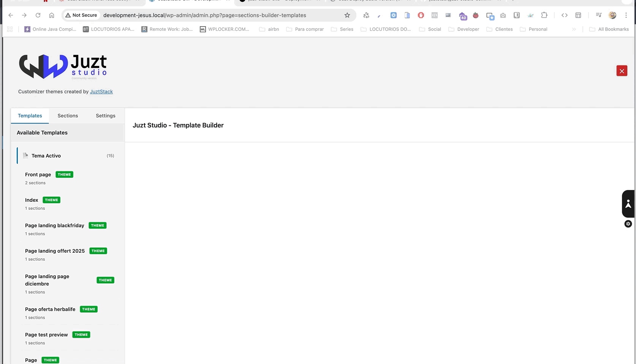Open the angle-brackets developer tools icon
Viewport: 636px width, 364px height.
(x=565, y=15)
